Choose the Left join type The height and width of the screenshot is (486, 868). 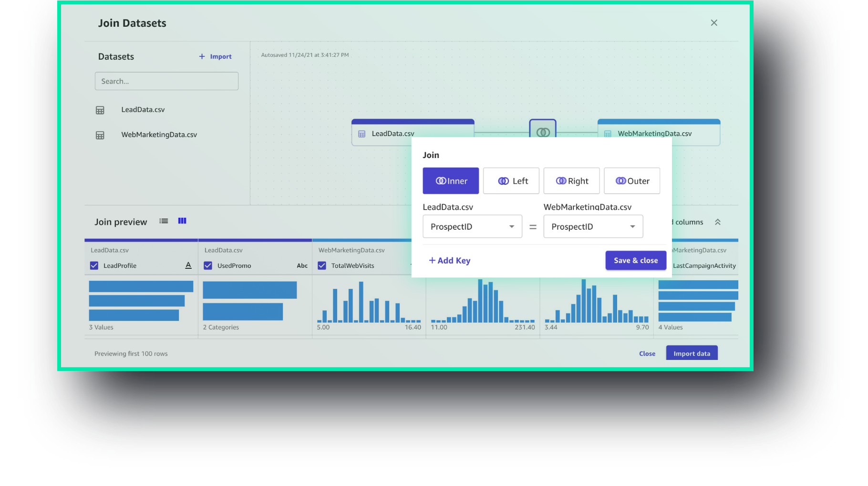[x=511, y=181]
